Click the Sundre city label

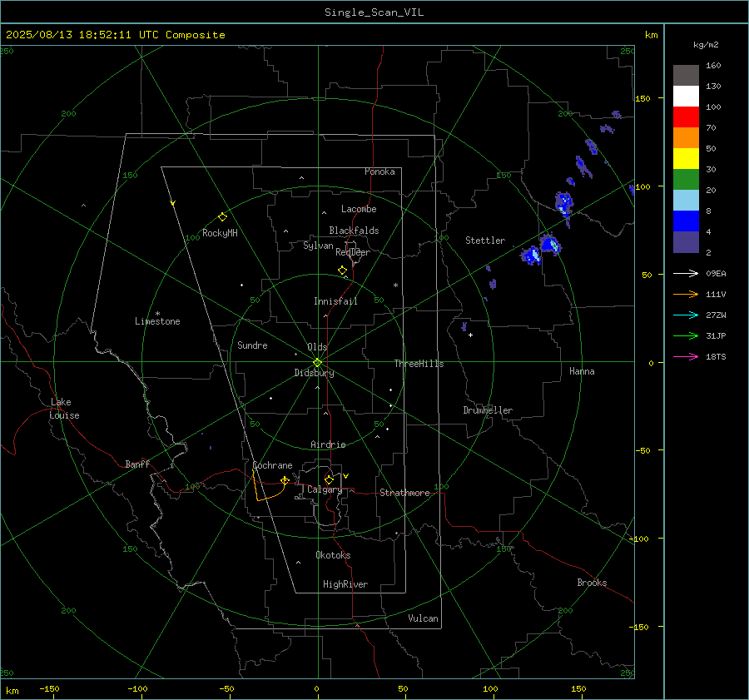(x=252, y=345)
